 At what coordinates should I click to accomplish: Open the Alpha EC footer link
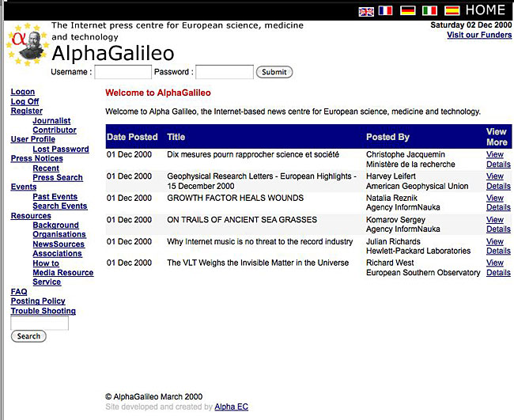point(232,407)
